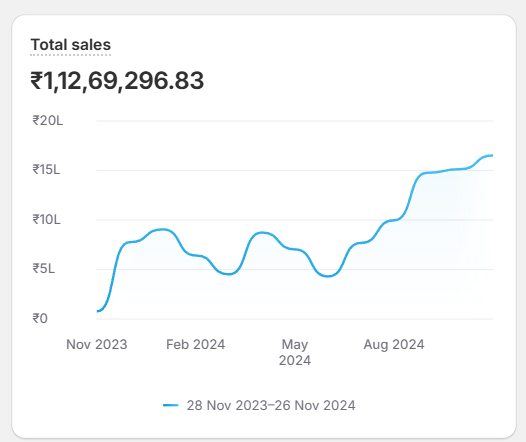Click the line plateau at the ₹15L gridline
The image size is (526, 442).
(436, 172)
